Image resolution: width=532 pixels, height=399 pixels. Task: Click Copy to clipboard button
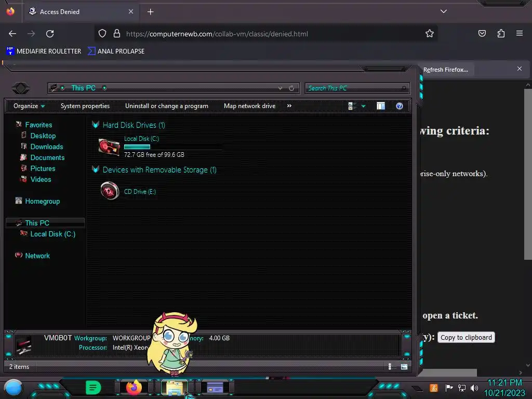coord(466,337)
